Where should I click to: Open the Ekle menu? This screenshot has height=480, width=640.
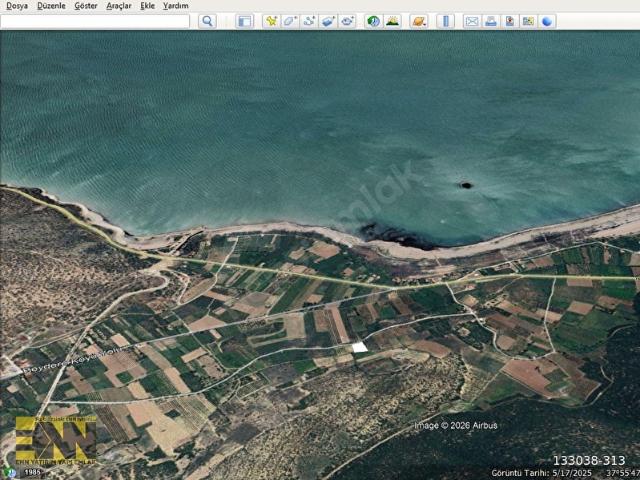pyautogui.click(x=147, y=6)
